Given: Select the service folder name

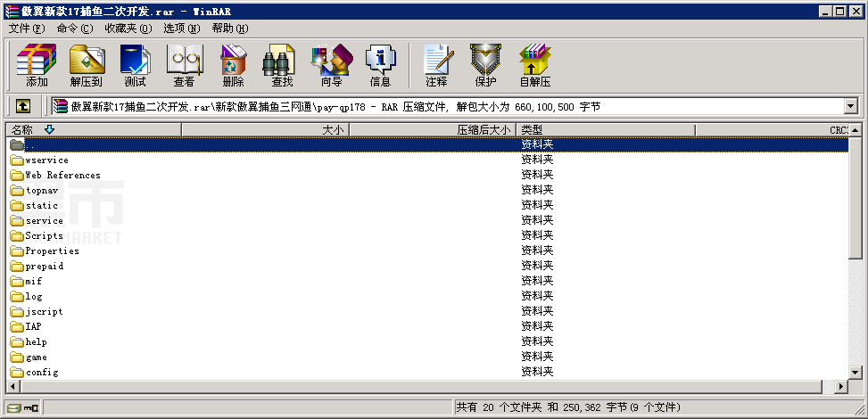Looking at the screenshot, I should point(45,221).
